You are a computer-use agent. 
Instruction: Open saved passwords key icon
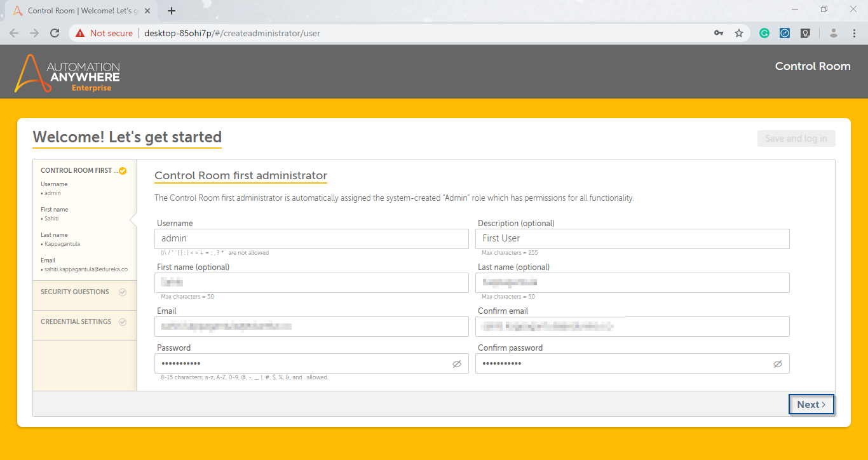[719, 33]
